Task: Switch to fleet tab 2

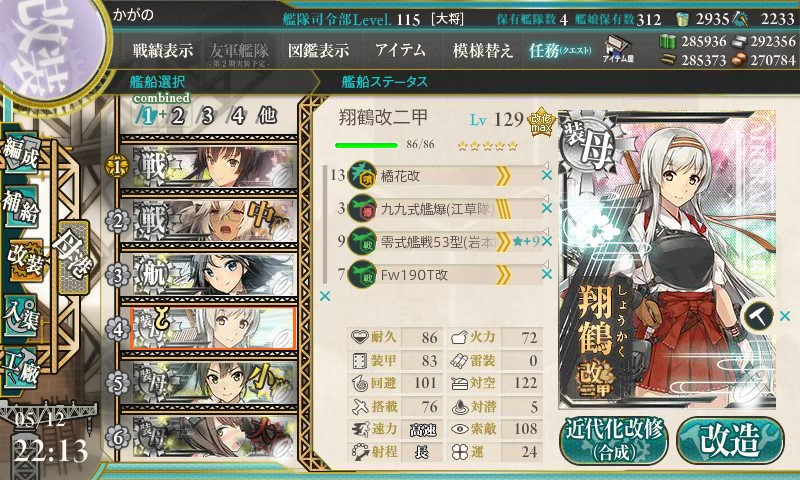Action: pyautogui.click(x=178, y=116)
